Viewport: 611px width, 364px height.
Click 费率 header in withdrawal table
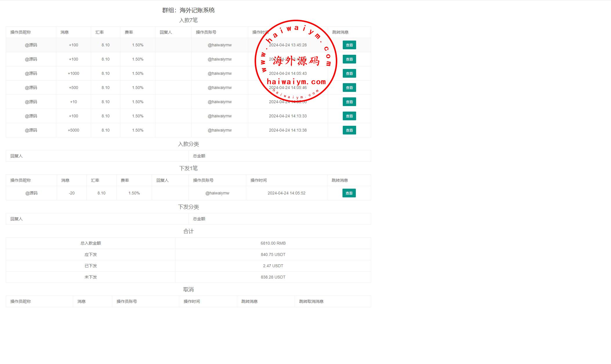coord(125,180)
